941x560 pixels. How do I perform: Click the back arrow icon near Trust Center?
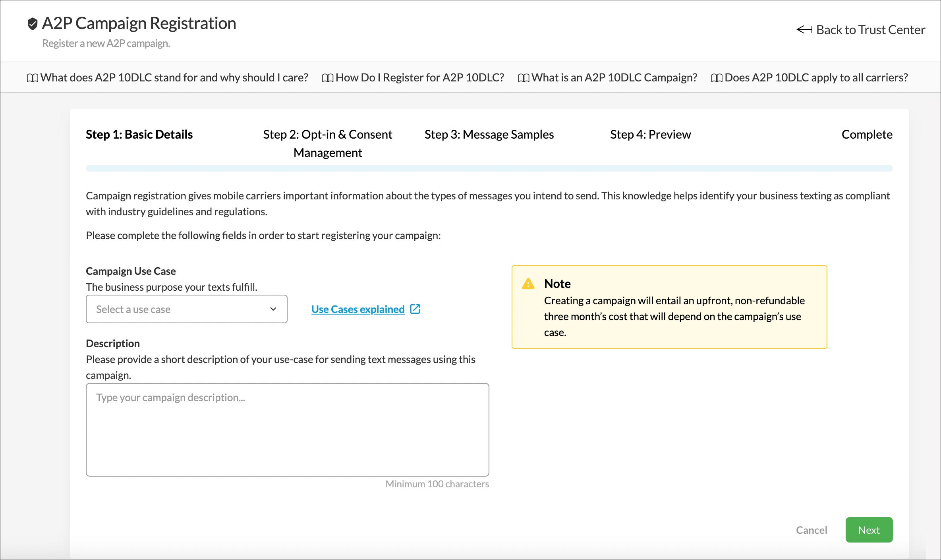(804, 30)
